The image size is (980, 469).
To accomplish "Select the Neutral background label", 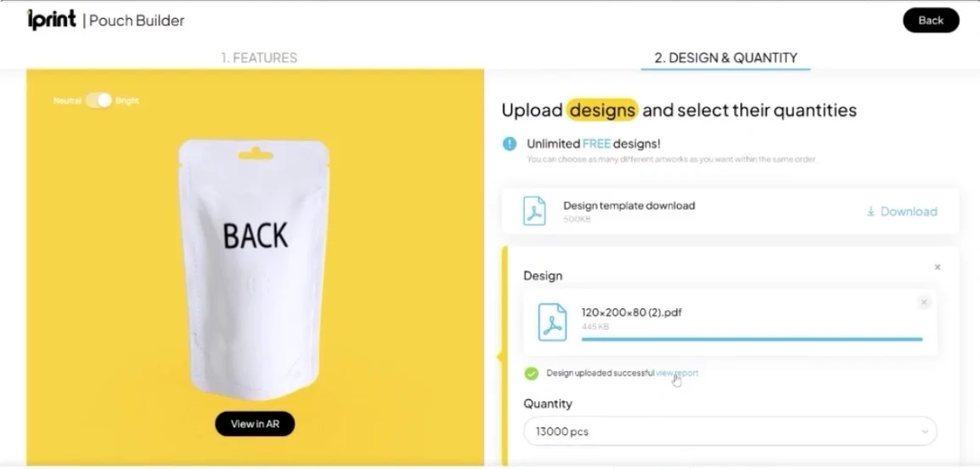I will tap(67, 100).
